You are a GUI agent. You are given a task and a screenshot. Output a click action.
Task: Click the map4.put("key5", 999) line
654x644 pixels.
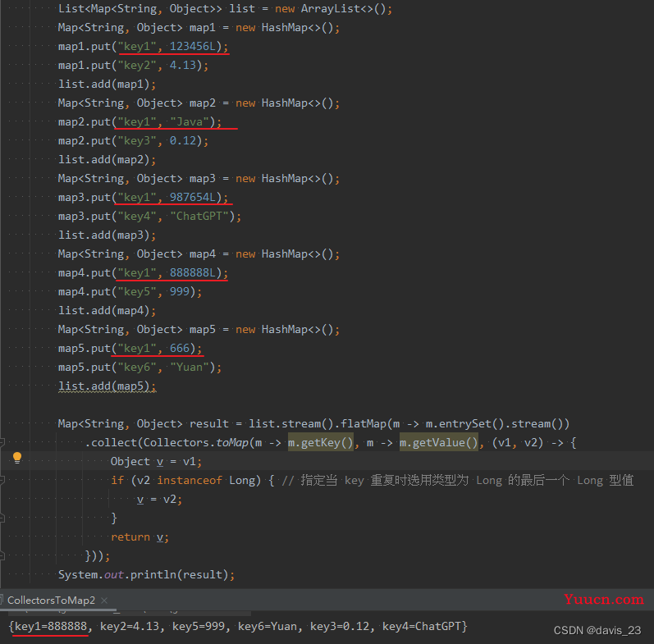(130, 291)
